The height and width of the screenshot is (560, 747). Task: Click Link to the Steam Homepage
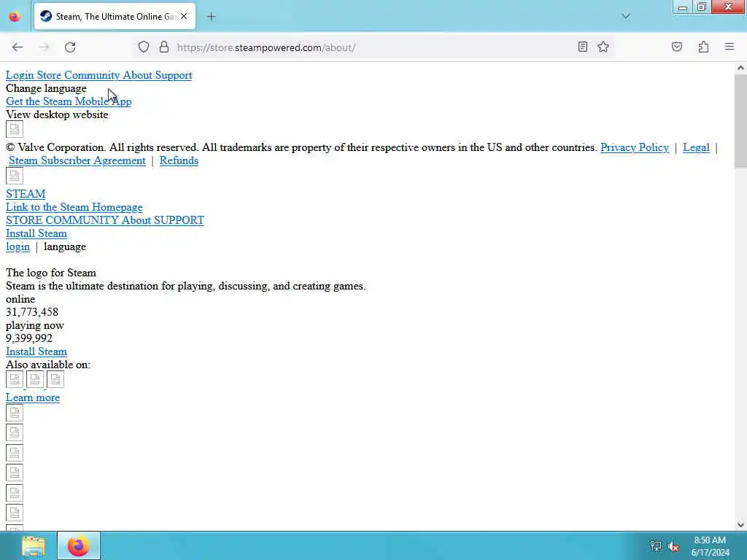tap(74, 207)
